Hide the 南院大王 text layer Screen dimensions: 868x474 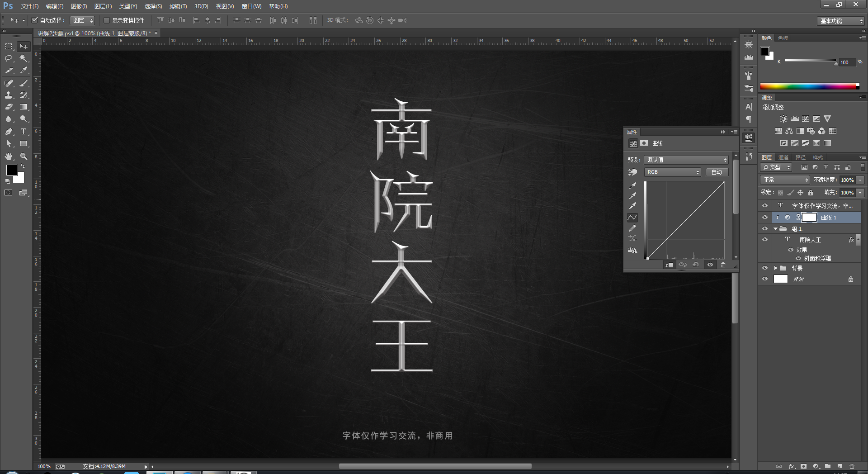tap(765, 240)
